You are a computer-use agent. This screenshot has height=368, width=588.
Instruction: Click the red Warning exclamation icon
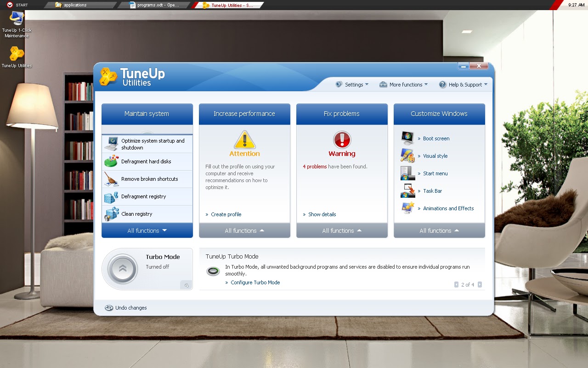[342, 139]
